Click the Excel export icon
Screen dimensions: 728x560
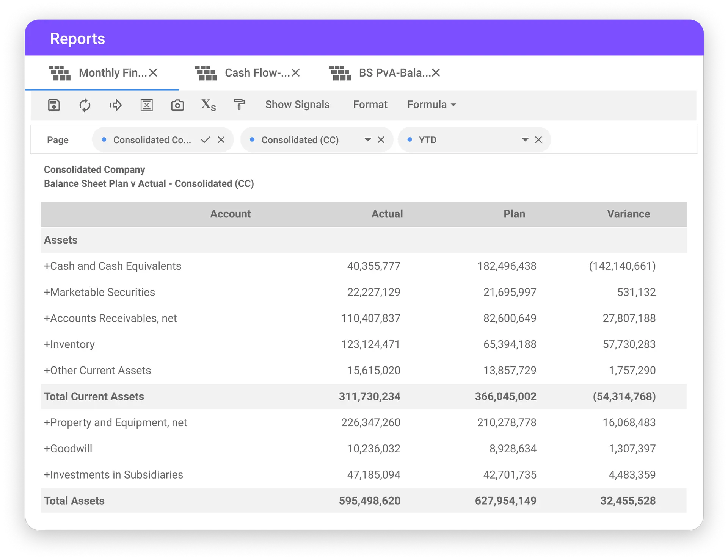point(146,105)
